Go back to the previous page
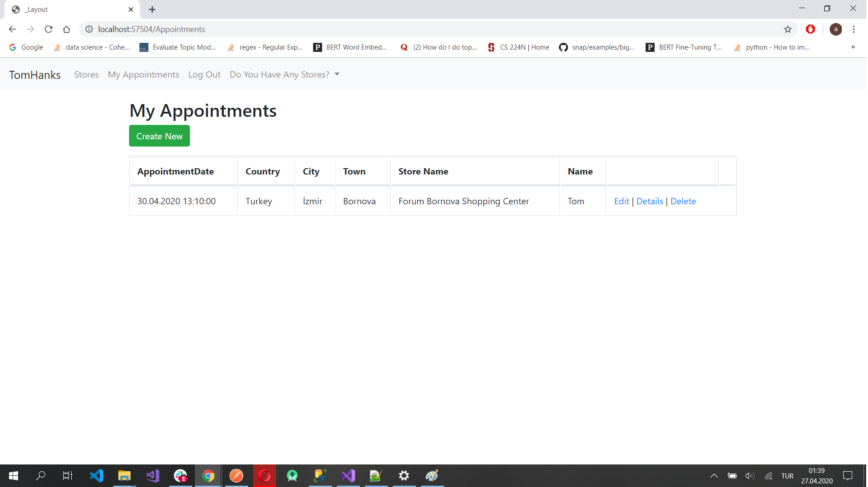This screenshot has height=487, width=868. point(12,29)
